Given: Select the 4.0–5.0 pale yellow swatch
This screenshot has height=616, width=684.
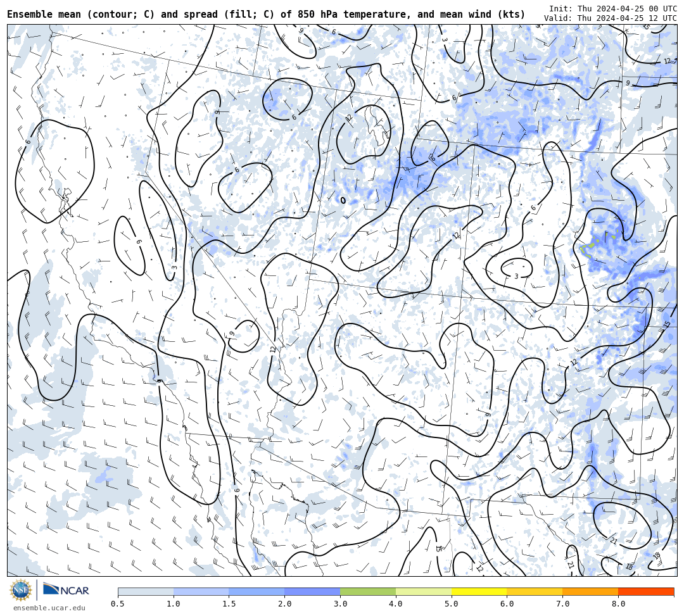Looking at the screenshot, I should [x=424, y=591].
